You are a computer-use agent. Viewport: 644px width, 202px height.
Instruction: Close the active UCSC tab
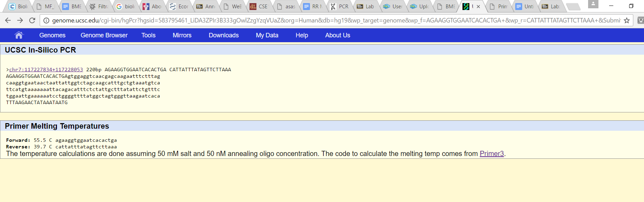pos(478,7)
